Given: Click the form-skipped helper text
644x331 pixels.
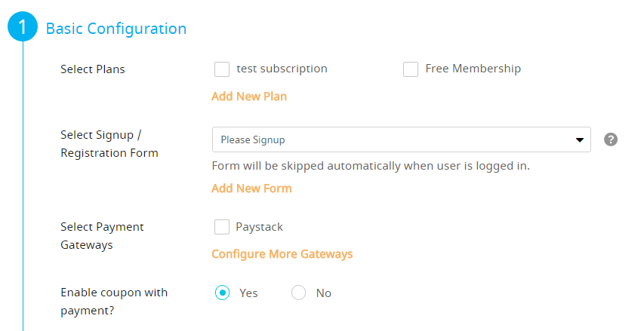Looking at the screenshot, I should [x=371, y=166].
